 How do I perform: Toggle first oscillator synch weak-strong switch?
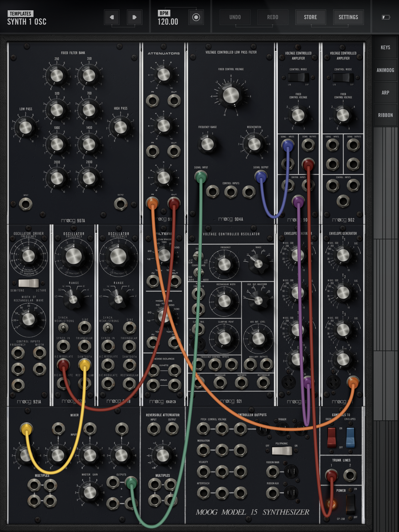63,327
